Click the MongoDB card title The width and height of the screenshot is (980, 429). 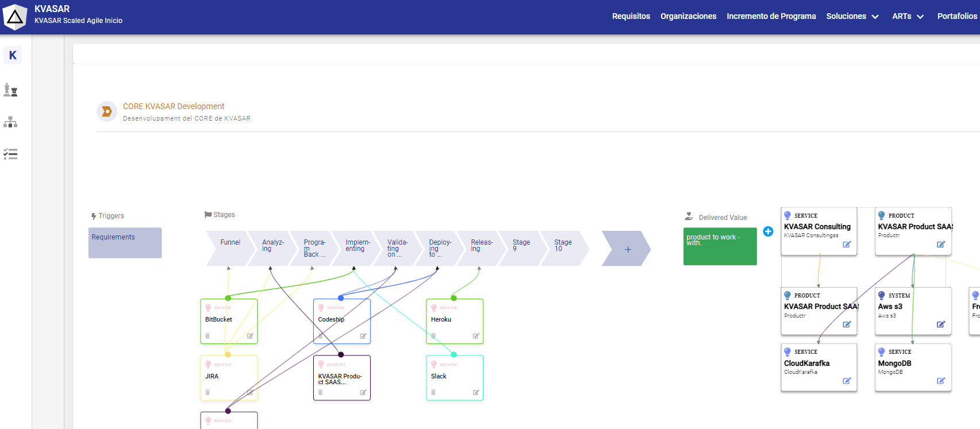point(894,364)
